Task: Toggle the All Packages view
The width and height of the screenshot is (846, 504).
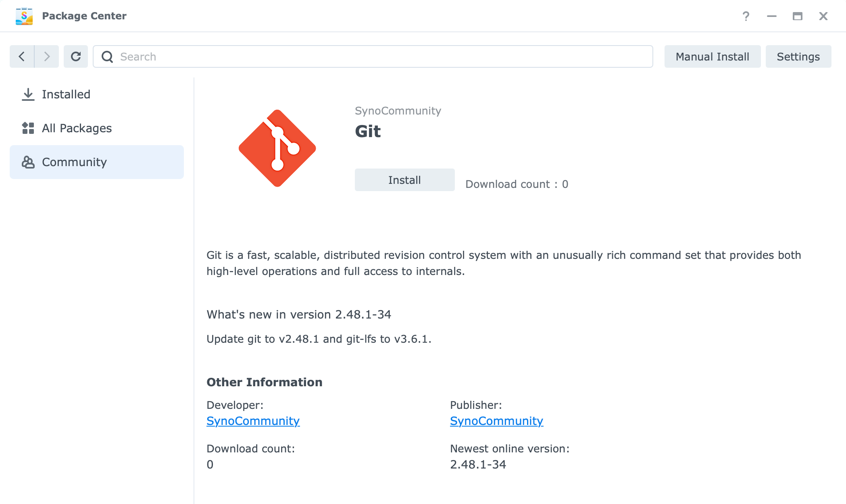Action: coord(76,128)
